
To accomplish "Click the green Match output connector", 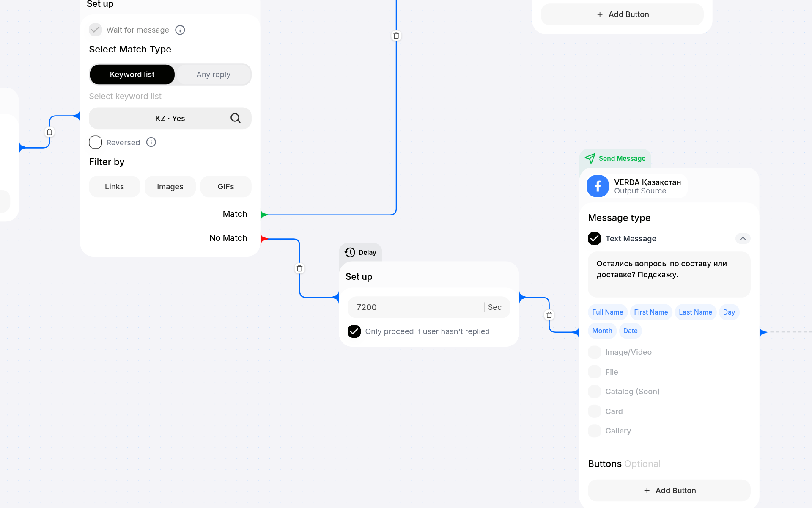I will coord(264,215).
